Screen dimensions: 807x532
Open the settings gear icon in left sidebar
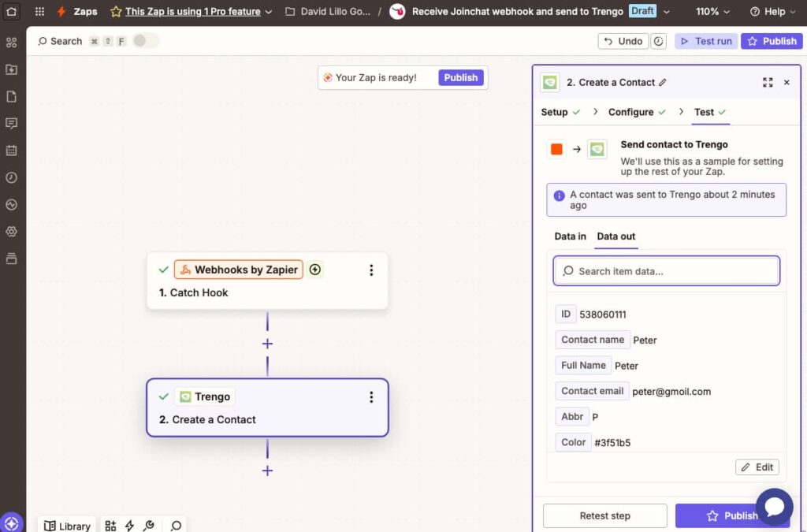(x=11, y=232)
